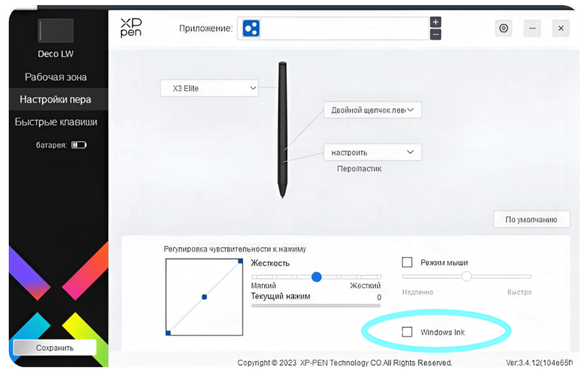
Task: Click the Быстро label
Action: click(519, 293)
